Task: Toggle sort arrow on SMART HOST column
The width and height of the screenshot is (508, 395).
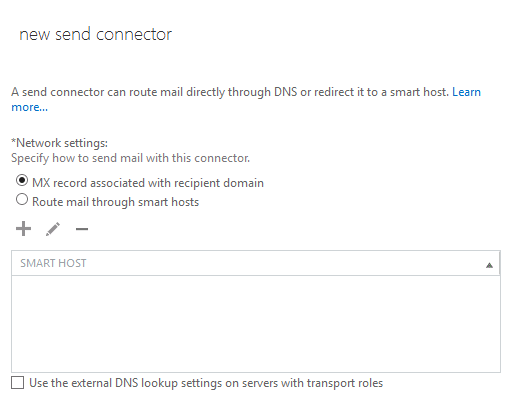Action: pyautogui.click(x=489, y=265)
